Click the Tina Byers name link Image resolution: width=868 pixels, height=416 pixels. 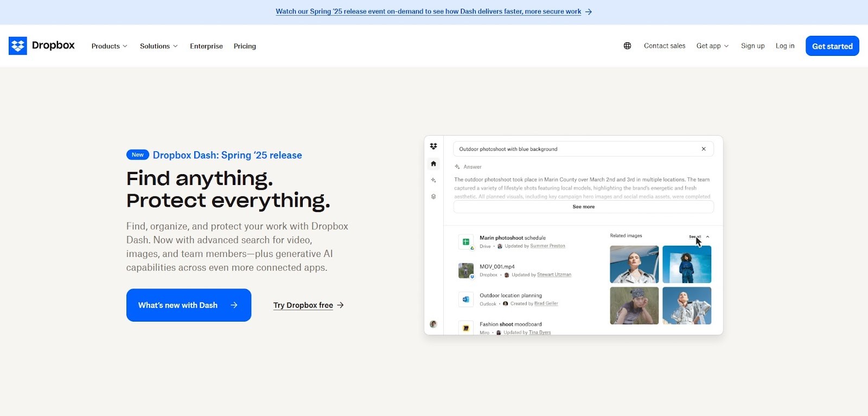[x=540, y=332]
